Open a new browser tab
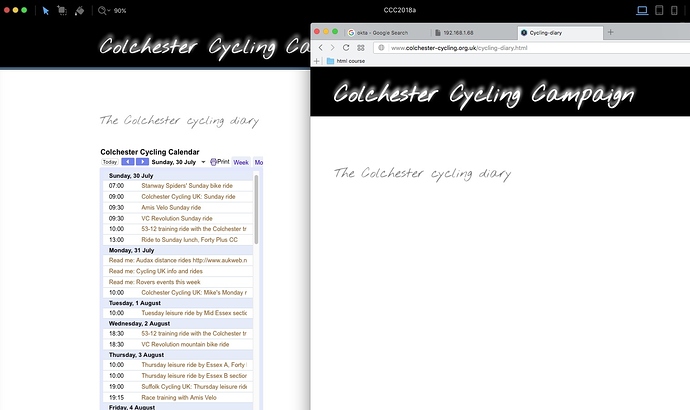This screenshot has width=690, height=410. [611, 32]
